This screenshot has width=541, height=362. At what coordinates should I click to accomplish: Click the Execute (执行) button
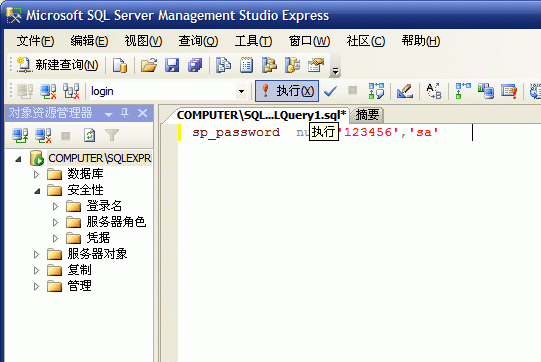(287, 91)
